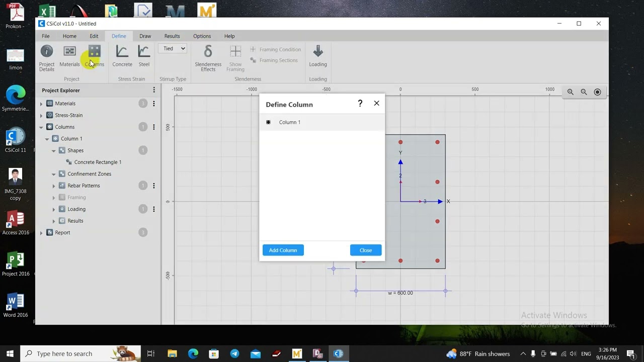Click Framing Condition option

275,49
